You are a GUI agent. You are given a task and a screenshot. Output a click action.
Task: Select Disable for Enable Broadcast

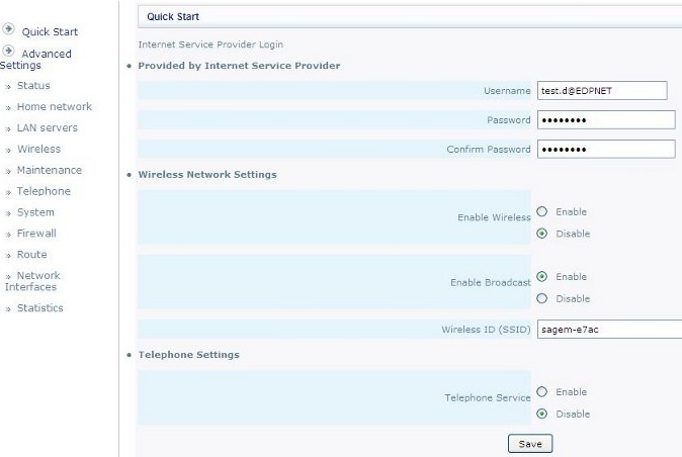(542, 298)
